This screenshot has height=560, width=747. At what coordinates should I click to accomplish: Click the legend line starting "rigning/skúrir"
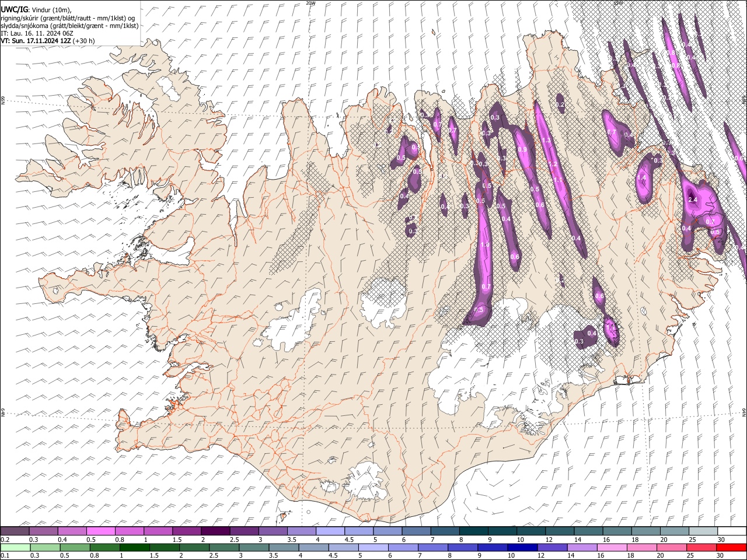tap(68, 18)
